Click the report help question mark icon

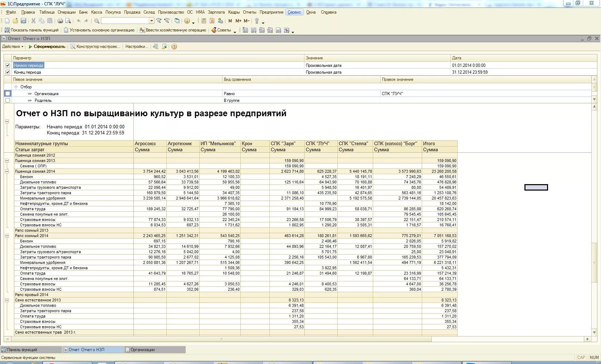click(174, 46)
